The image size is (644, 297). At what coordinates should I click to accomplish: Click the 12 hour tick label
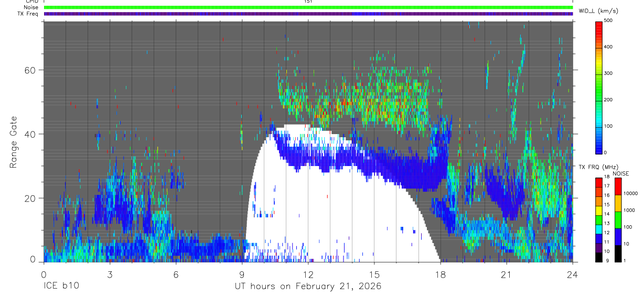(308, 275)
